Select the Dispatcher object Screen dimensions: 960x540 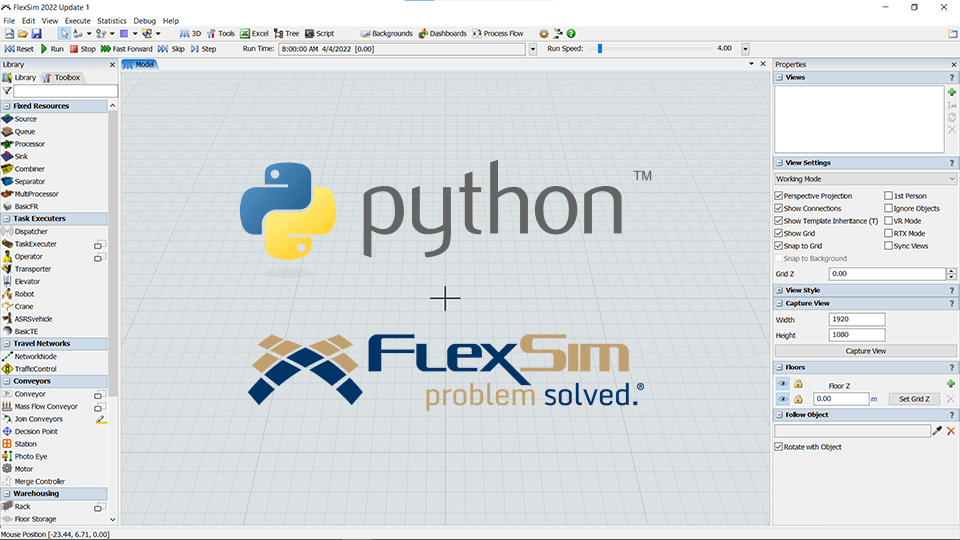click(24, 231)
